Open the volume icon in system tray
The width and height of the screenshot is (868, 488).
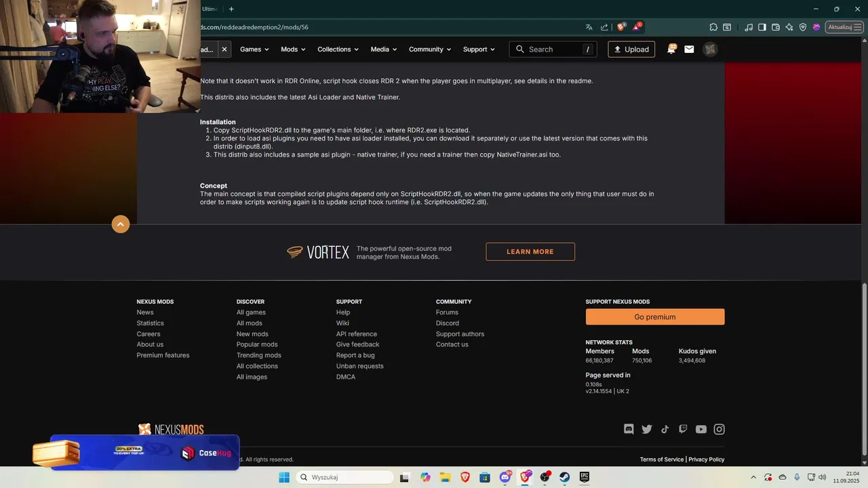tap(822, 477)
